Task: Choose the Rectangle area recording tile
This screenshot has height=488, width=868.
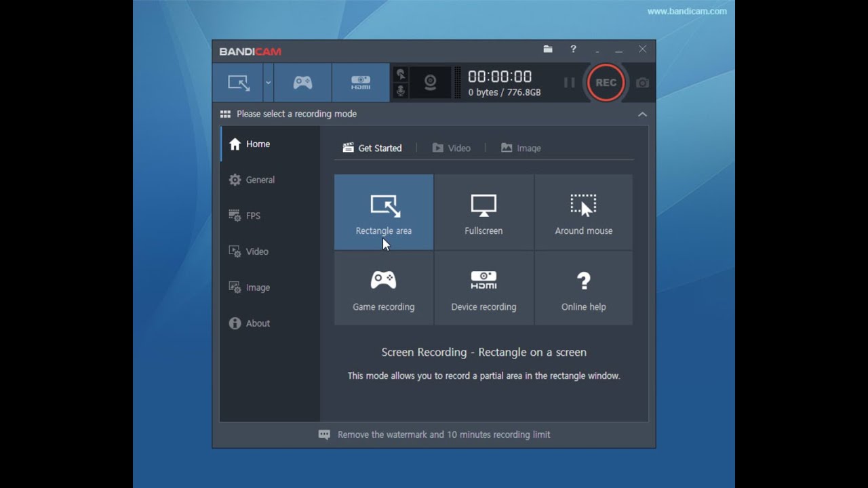Action: coord(384,212)
